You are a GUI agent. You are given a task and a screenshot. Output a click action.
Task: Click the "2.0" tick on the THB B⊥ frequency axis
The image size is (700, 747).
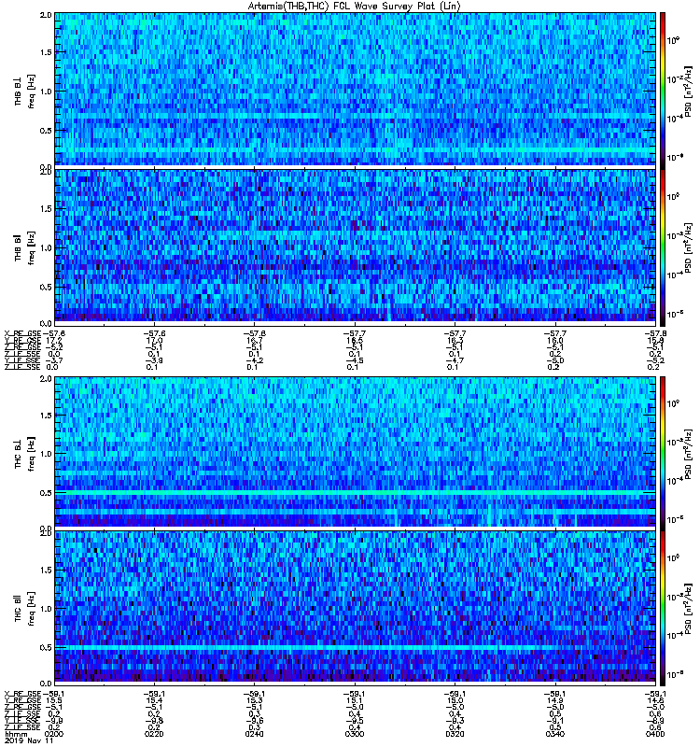pos(46,15)
